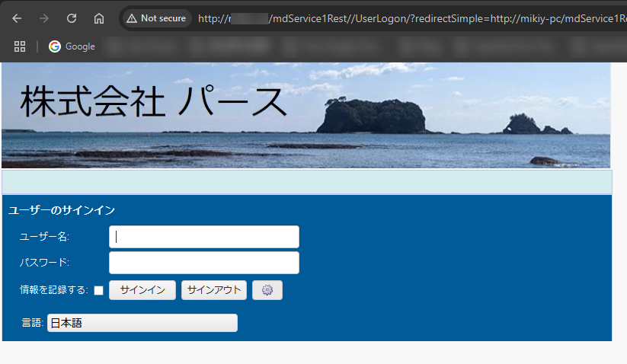Open the browser home page
Viewport: 627px width, 364px height.
pos(99,18)
